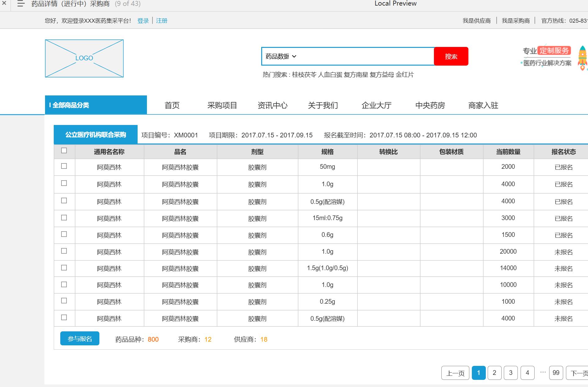
Task: Click in the search text field
Action: click(366, 56)
